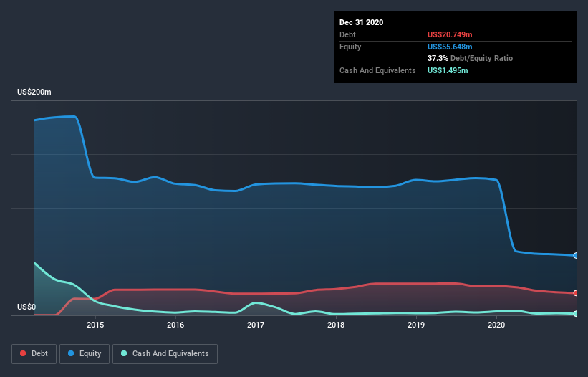
Task: Click the 37.3% Debt/Equity Ratio text
Action: (x=470, y=58)
